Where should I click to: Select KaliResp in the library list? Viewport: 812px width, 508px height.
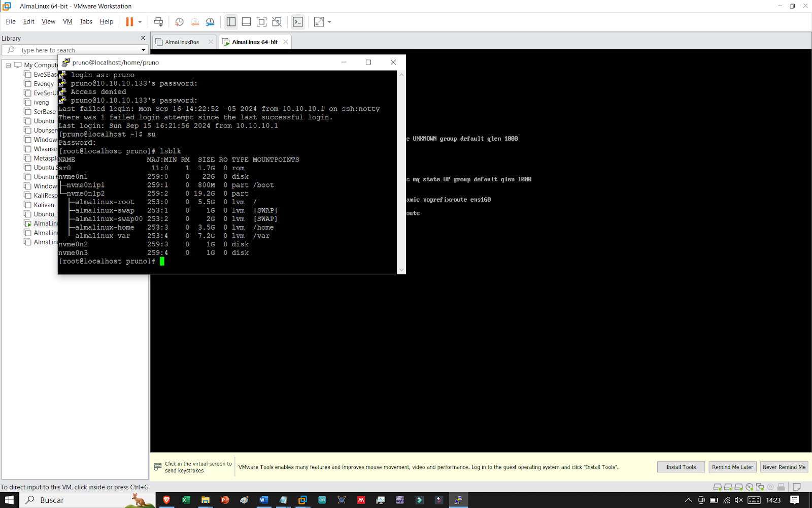(45, 196)
